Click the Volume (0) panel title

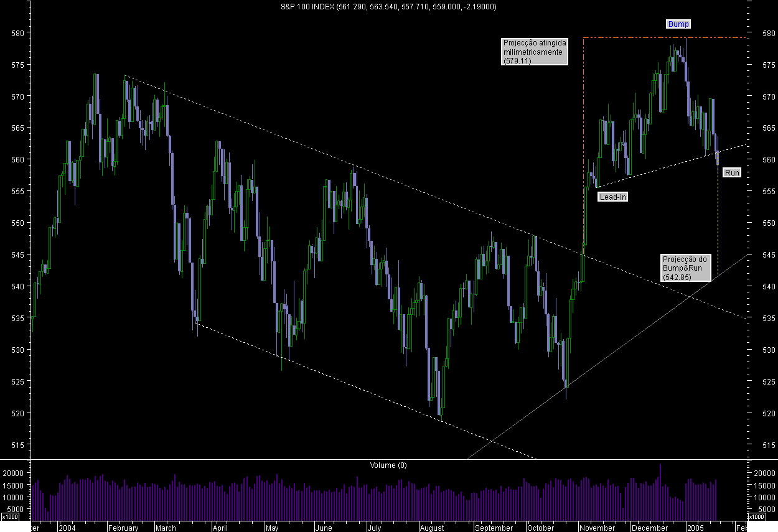click(388, 465)
